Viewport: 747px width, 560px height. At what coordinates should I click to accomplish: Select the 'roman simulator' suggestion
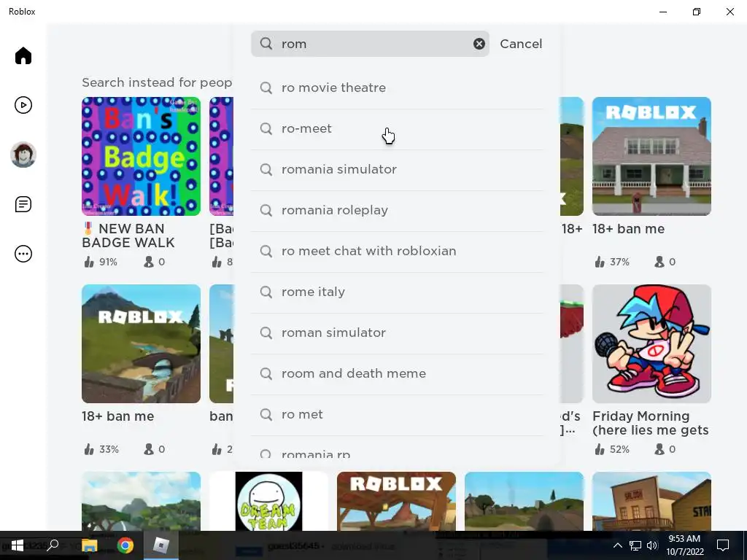tap(397, 333)
